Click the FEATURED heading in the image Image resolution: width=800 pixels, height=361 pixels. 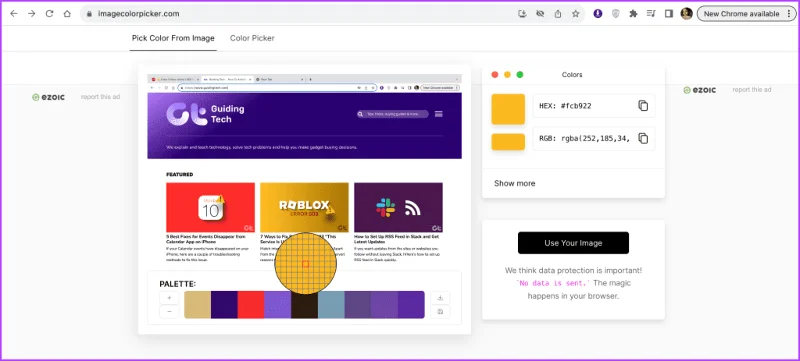click(x=180, y=174)
